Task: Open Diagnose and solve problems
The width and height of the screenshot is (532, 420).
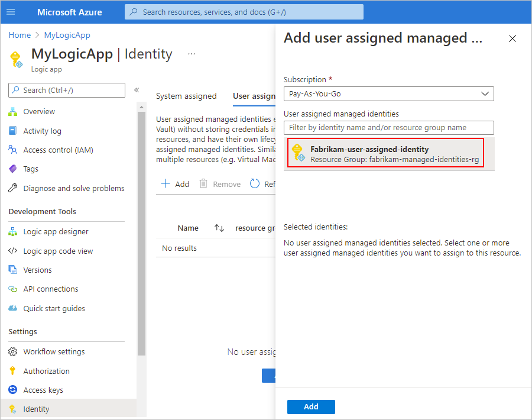Action: click(73, 189)
